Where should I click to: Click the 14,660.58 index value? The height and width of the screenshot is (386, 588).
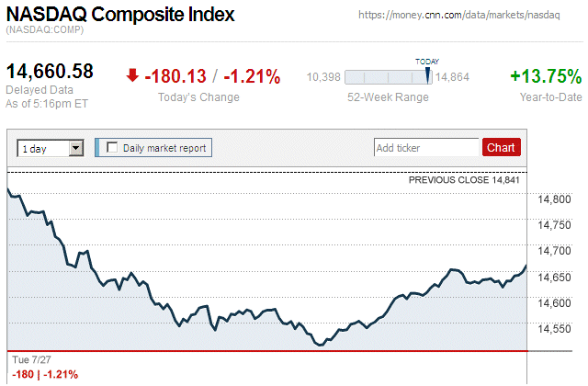tap(51, 72)
